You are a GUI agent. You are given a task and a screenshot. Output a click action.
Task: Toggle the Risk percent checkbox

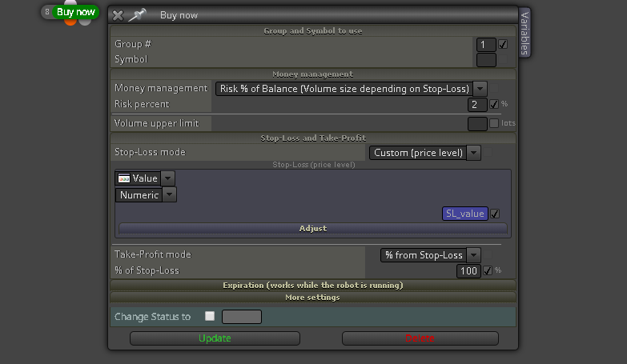(494, 104)
